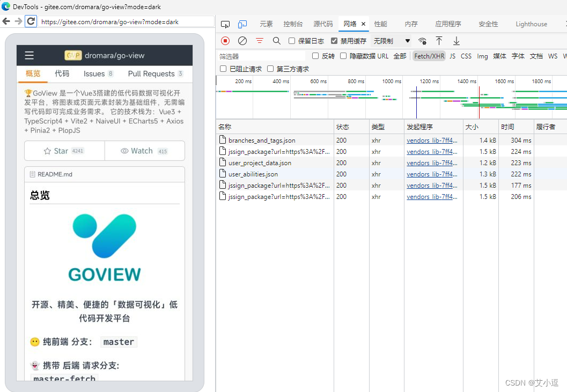
Task: Sort by 大小 column header
Action: (x=481, y=127)
